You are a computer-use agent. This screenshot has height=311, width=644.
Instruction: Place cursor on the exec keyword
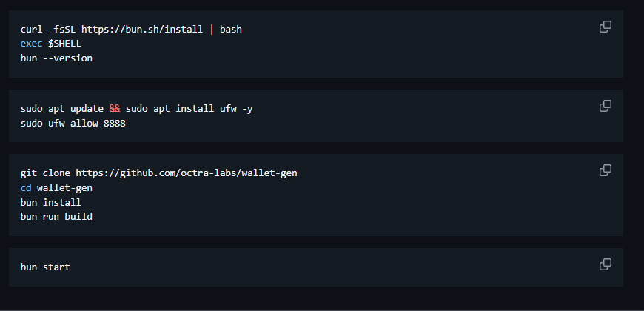(x=32, y=44)
